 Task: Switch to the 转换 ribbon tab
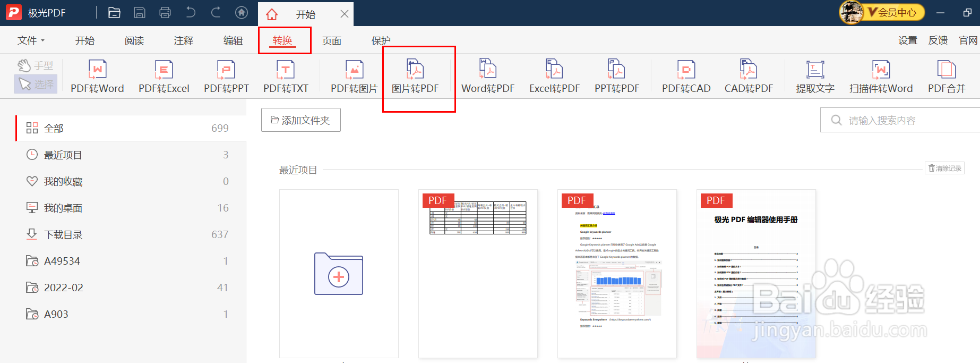tap(282, 40)
